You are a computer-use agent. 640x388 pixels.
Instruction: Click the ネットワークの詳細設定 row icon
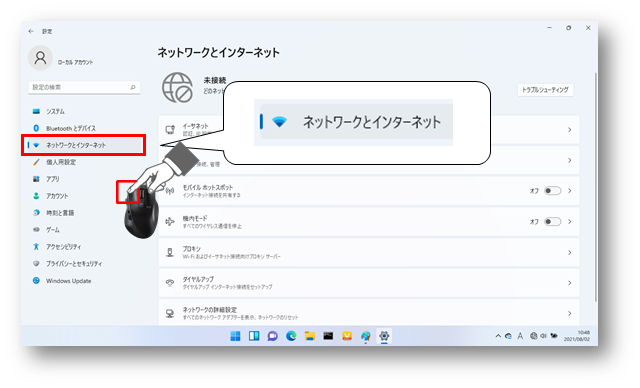(170, 313)
